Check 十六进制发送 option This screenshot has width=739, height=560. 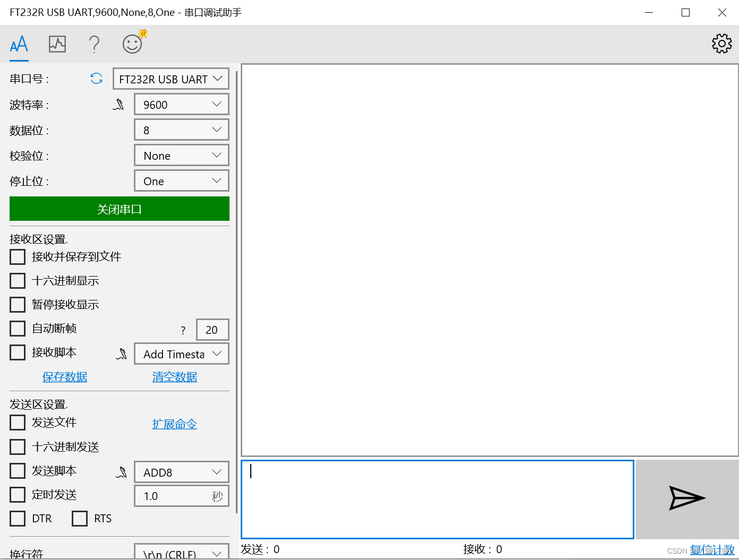click(x=18, y=447)
